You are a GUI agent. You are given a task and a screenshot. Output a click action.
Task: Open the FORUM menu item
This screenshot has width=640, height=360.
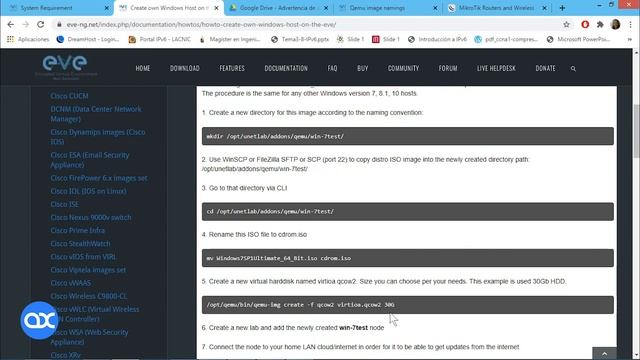pyautogui.click(x=448, y=69)
